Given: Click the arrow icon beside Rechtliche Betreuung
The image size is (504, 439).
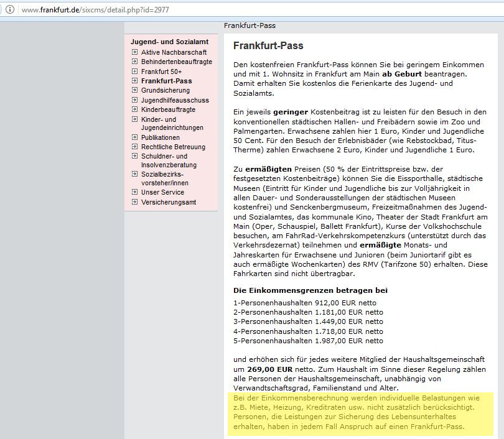Looking at the screenshot, I should pos(134,147).
